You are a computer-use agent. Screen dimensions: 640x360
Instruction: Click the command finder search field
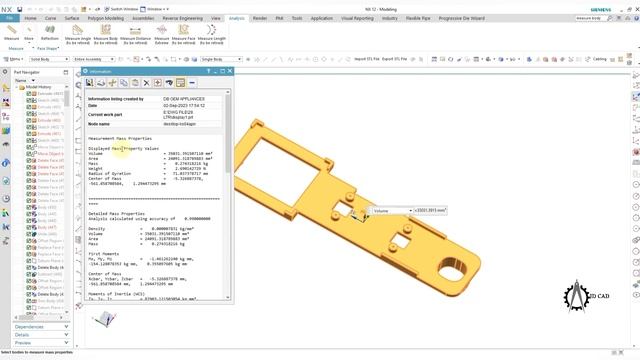pos(590,18)
